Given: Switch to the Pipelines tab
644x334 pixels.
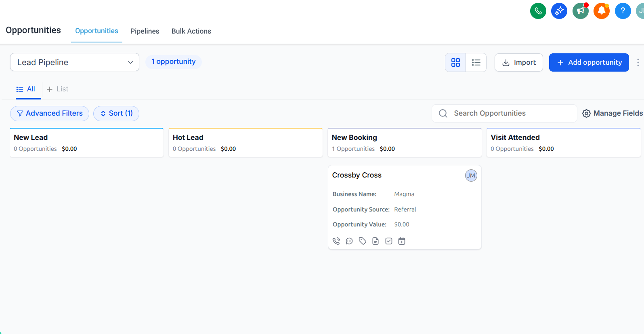Looking at the screenshot, I should pos(145,31).
